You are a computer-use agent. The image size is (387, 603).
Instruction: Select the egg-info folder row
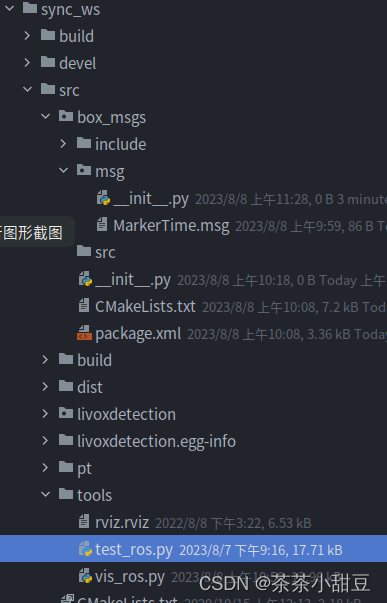[x=156, y=441]
